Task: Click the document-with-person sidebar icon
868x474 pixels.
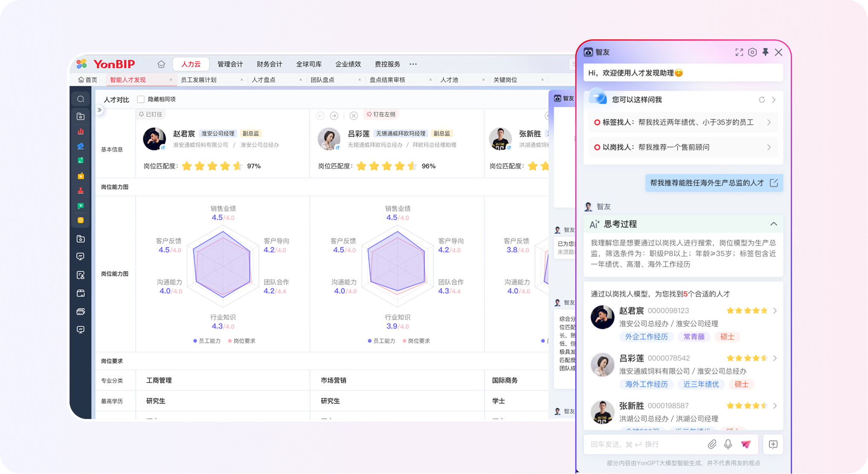Action: [x=81, y=275]
